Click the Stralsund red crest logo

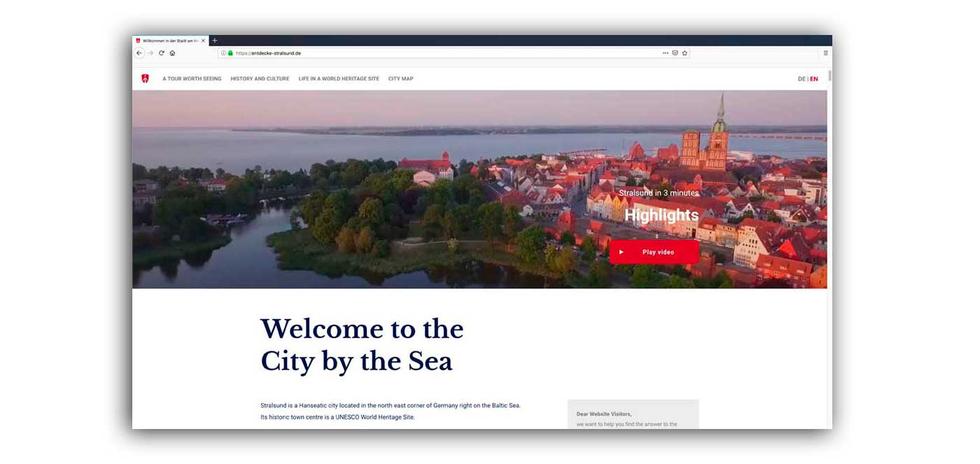click(146, 79)
